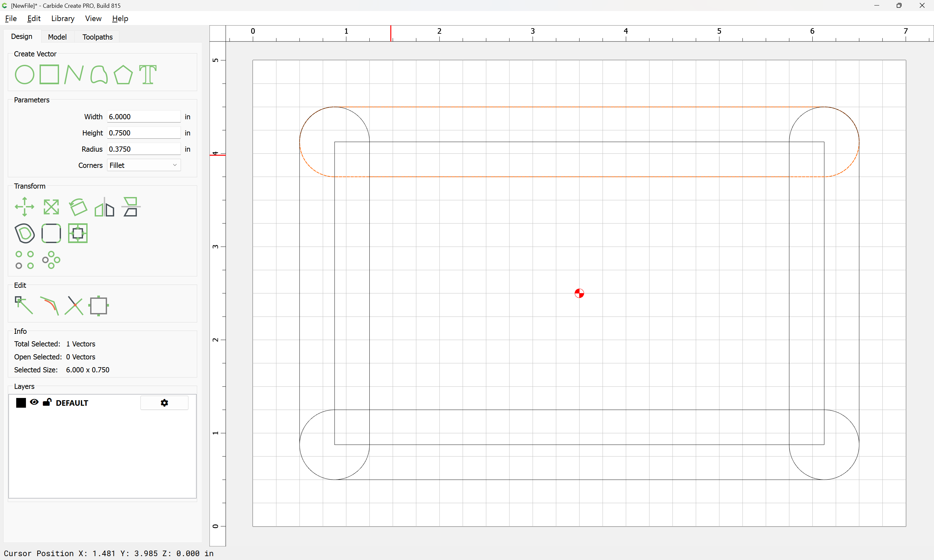Open the Rotate transform tool
The width and height of the screenshot is (934, 560).
click(x=78, y=207)
